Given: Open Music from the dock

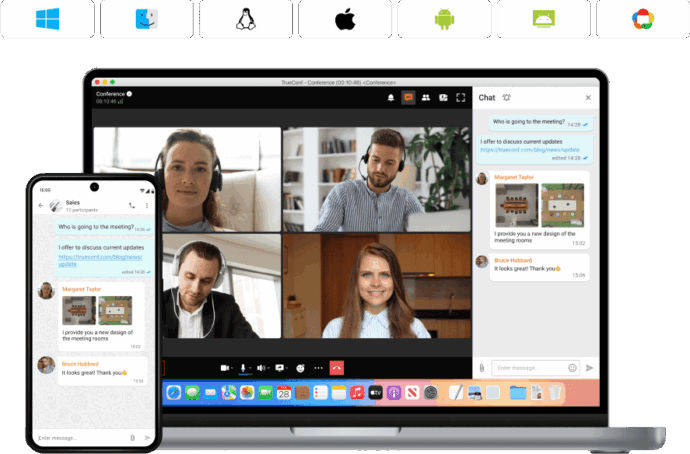Looking at the screenshot, I should [357, 392].
